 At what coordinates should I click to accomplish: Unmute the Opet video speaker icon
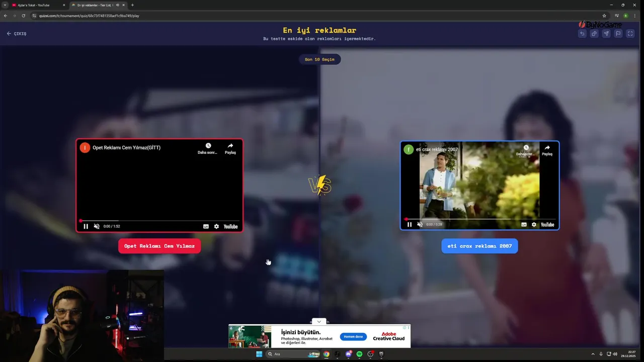[97, 226]
